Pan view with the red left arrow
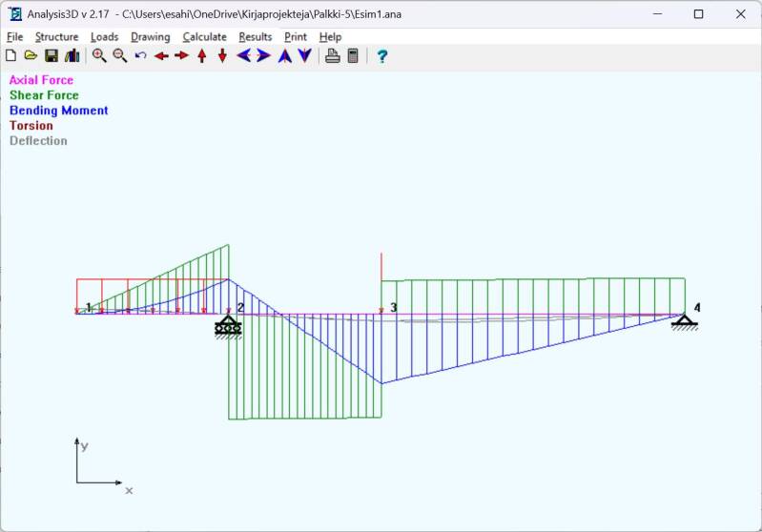 tap(161, 56)
